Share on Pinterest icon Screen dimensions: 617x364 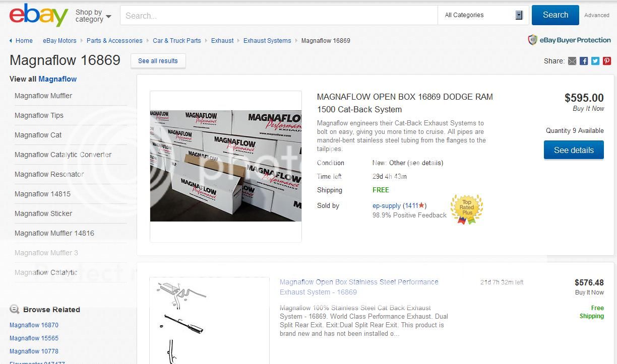(607, 61)
